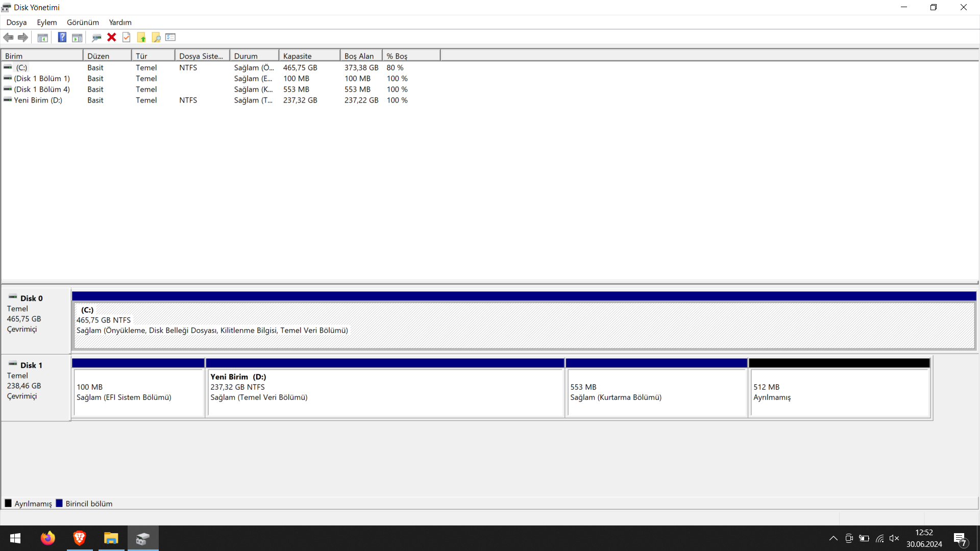Click the blue Birincil bölüm legend swatch
Image resolution: width=980 pixels, height=551 pixels.
click(59, 504)
